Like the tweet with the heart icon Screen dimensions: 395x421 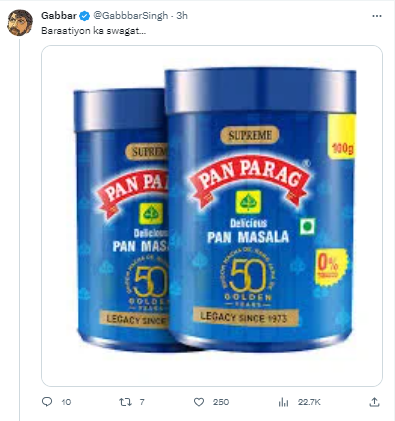tap(199, 402)
